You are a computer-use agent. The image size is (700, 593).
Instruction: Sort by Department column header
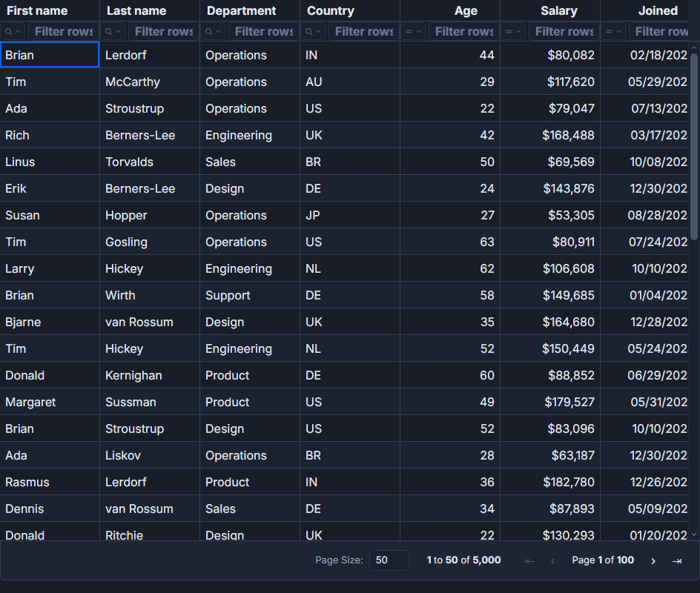coord(250,10)
